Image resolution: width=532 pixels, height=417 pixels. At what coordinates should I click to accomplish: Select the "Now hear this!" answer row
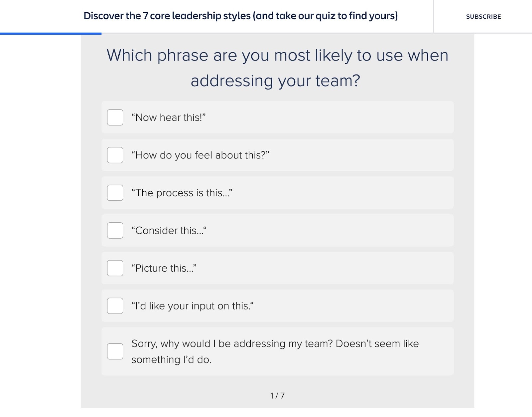(x=278, y=117)
